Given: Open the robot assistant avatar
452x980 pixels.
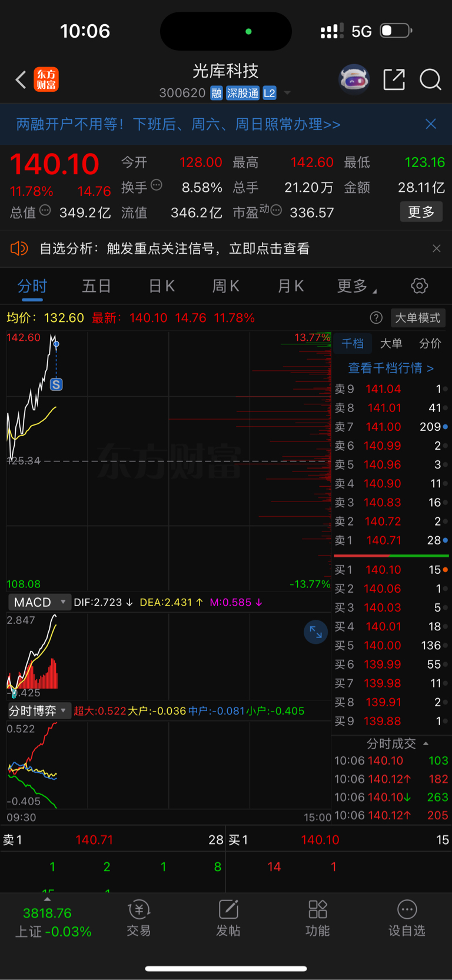Looking at the screenshot, I should (354, 79).
